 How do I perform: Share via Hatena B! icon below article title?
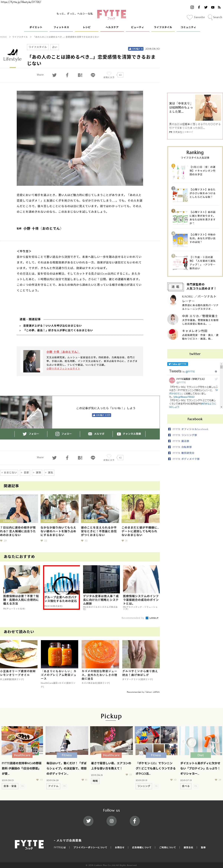pyautogui.click(x=80, y=75)
